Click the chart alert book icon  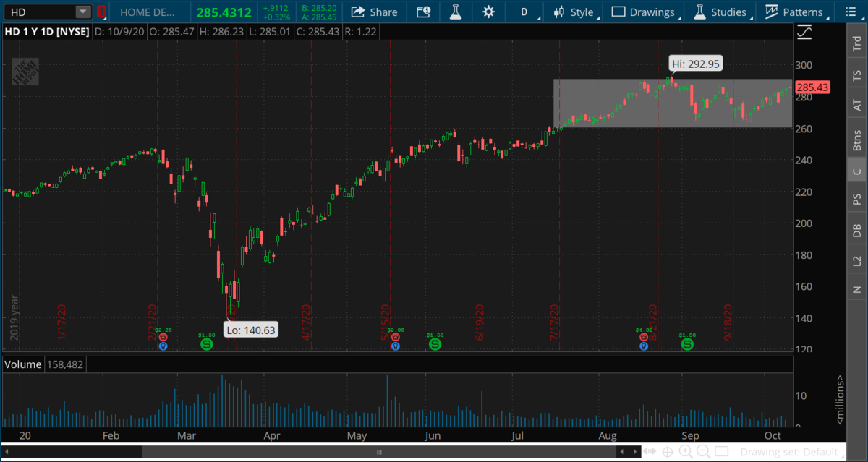(x=423, y=12)
